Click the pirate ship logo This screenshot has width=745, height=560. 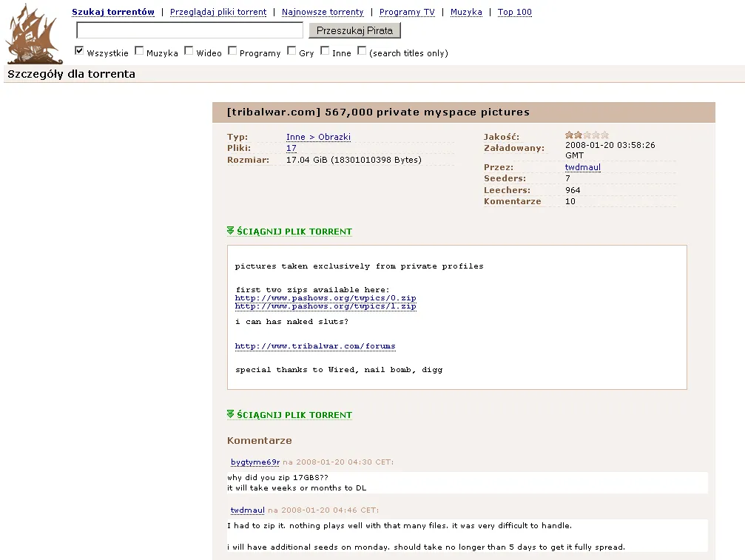coord(34,34)
